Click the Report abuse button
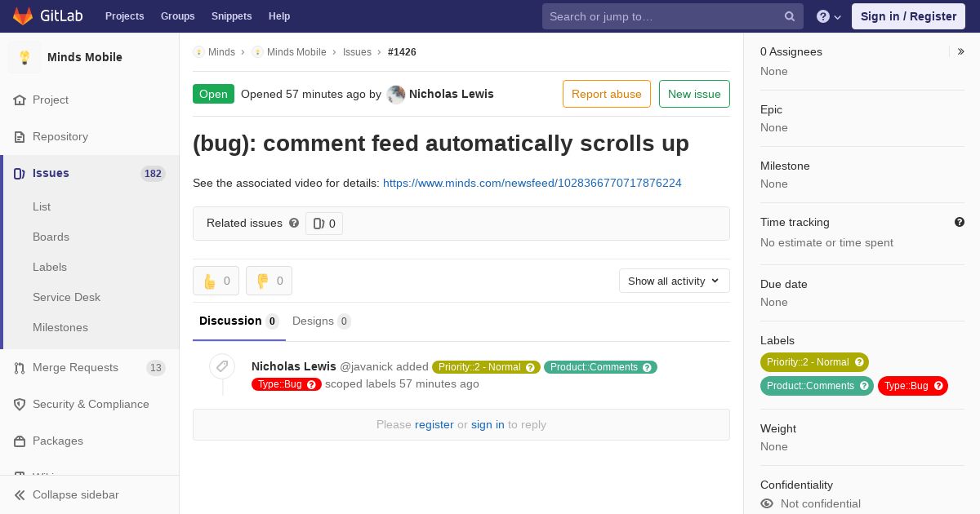Screen dimensions: 980x514 607,94
